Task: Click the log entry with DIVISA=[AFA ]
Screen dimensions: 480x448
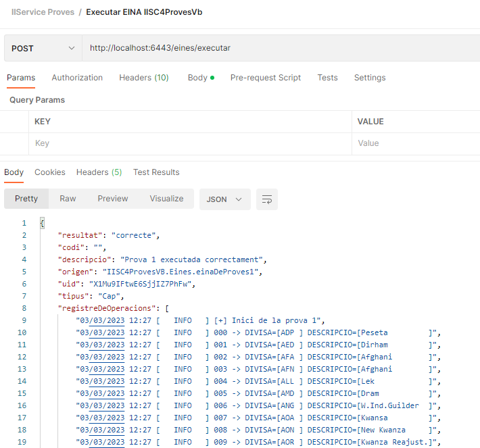Action: [258, 357]
